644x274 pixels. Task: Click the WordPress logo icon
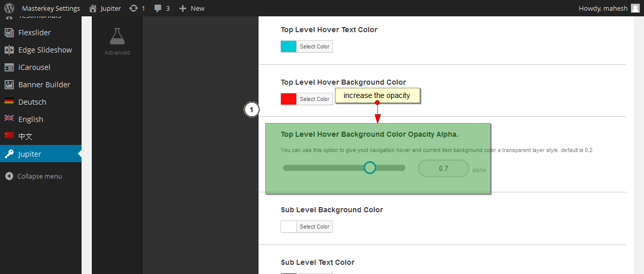pos(9,8)
